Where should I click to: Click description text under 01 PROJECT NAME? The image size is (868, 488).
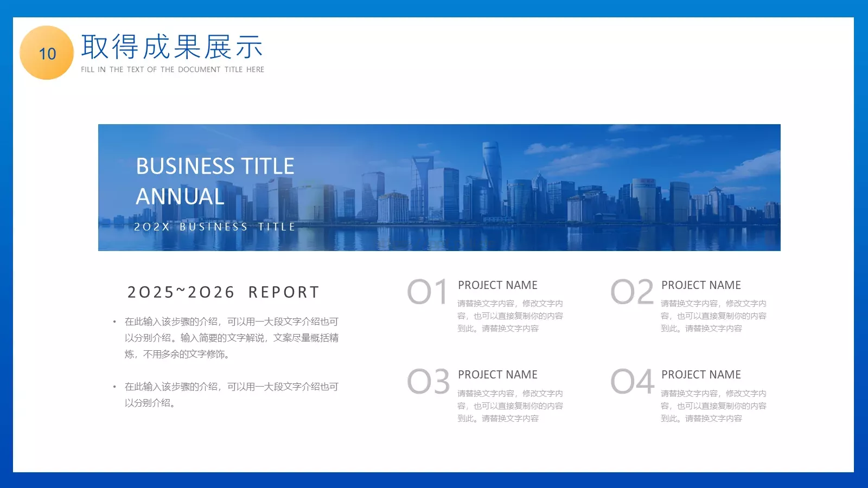[x=510, y=316]
